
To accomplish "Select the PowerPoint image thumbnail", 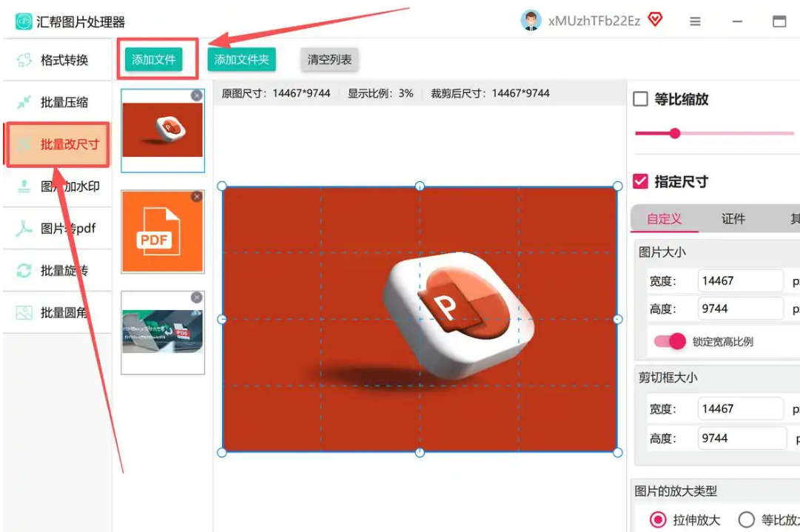I will pyautogui.click(x=163, y=130).
